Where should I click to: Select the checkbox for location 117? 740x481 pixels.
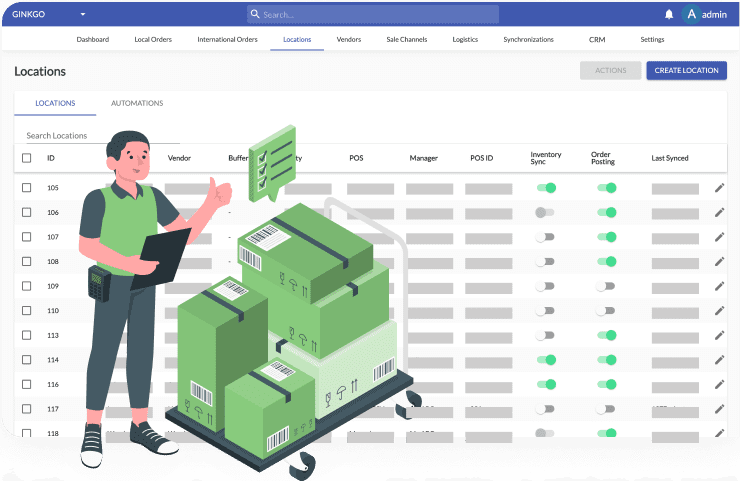tap(26, 409)
